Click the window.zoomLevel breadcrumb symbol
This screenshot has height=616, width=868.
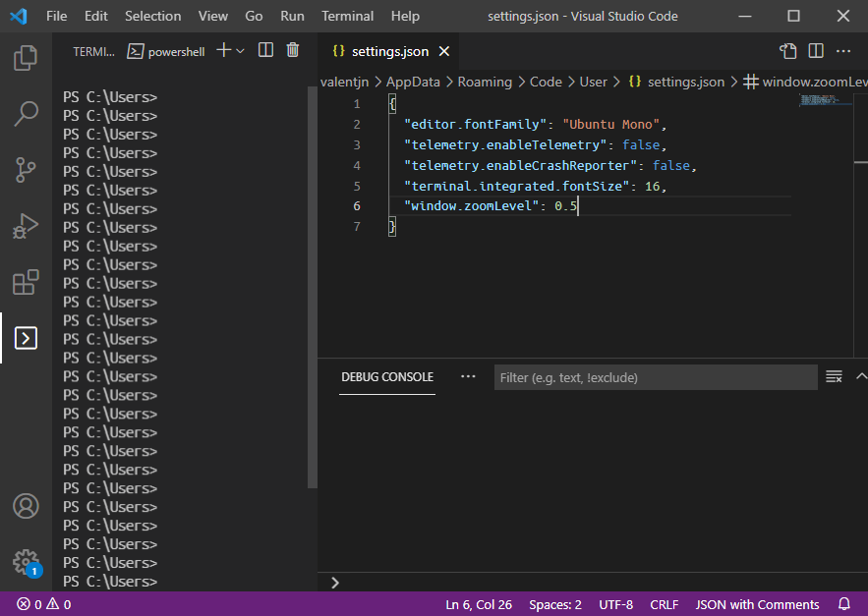pos(805,82)
